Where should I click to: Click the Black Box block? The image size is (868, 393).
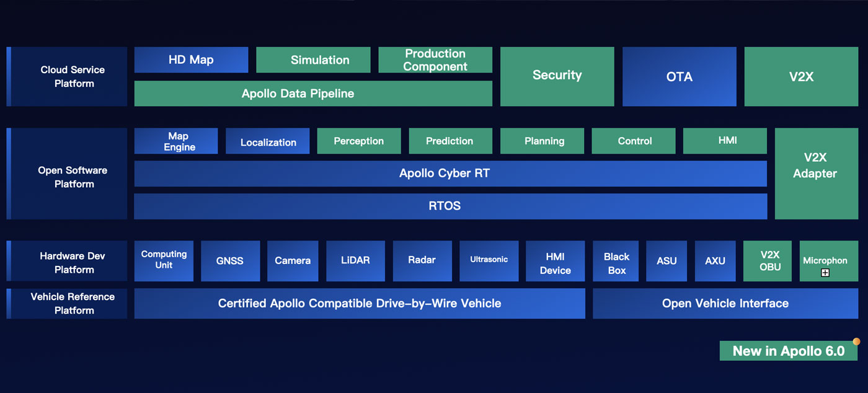[x=616, y=261]
